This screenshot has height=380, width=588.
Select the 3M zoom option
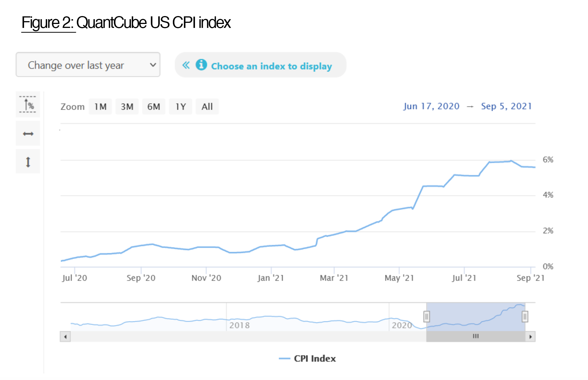point(127,106)
